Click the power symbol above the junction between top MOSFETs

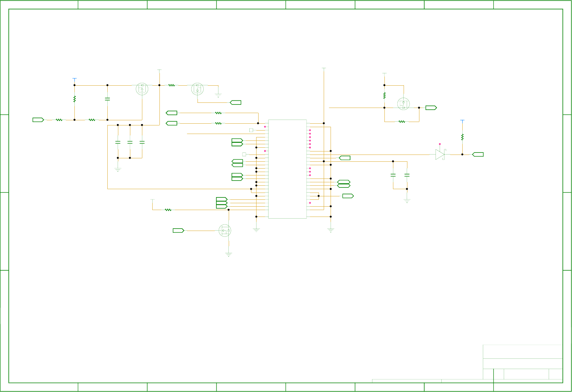(159, 71)
